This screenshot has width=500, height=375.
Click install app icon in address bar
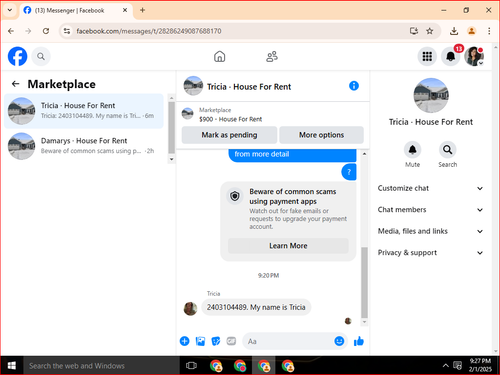[414, 31]
